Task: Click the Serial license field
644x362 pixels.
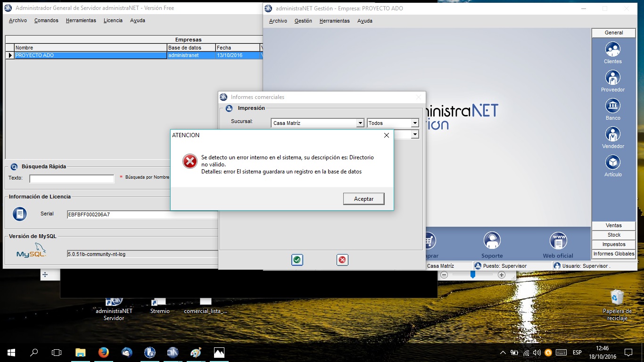Action: coord(142,214)
